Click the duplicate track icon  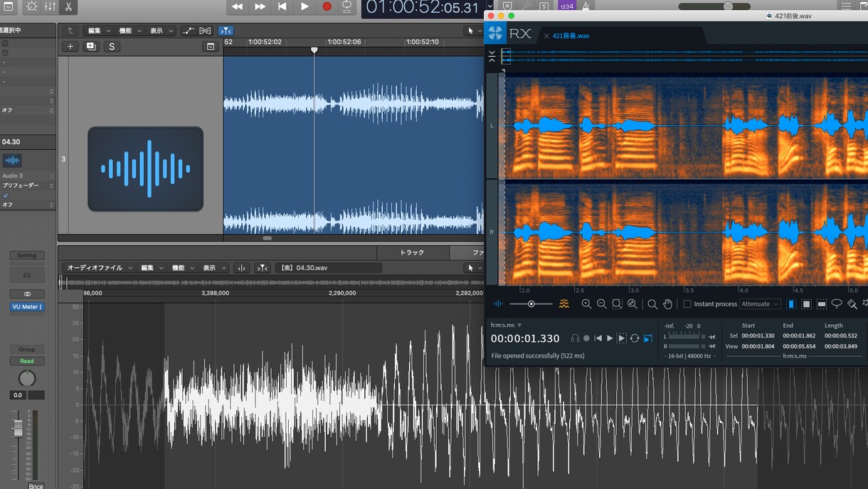[x=90, y=46]
